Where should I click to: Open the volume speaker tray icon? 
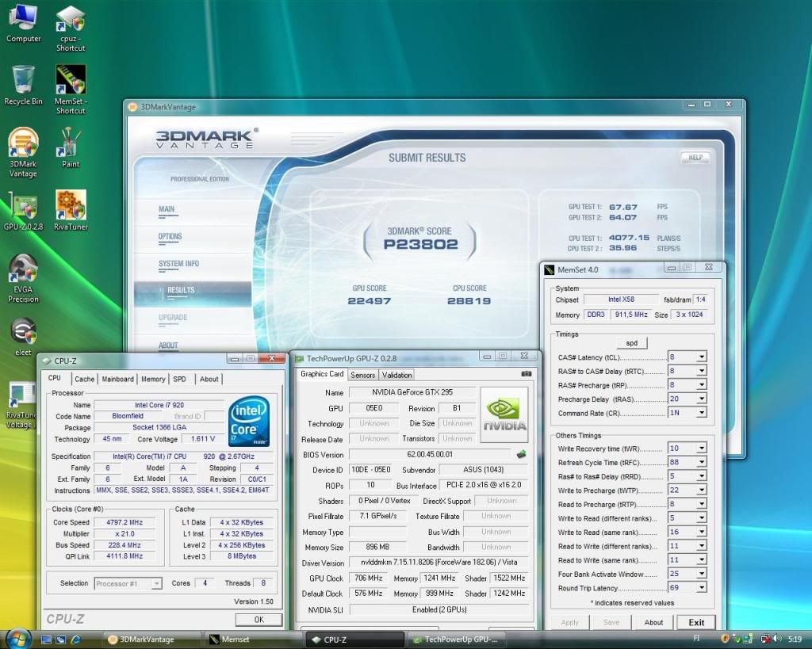coord(776,639)
